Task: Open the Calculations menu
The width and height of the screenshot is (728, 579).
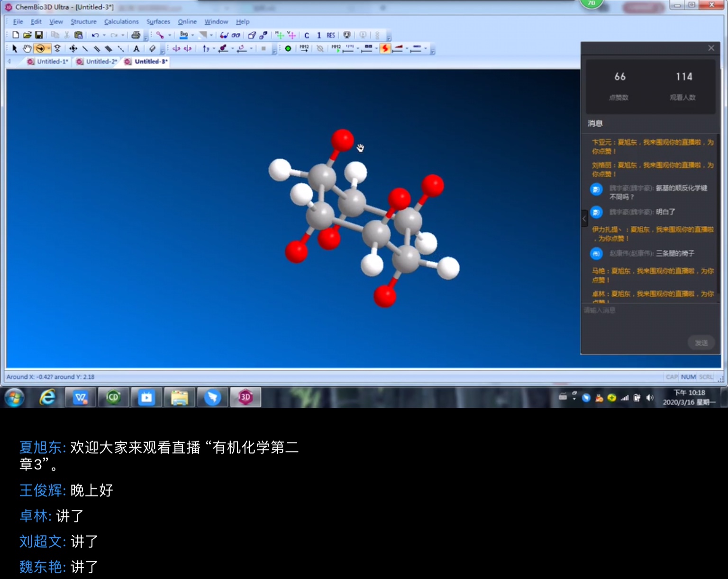Action: coord(121,22)
